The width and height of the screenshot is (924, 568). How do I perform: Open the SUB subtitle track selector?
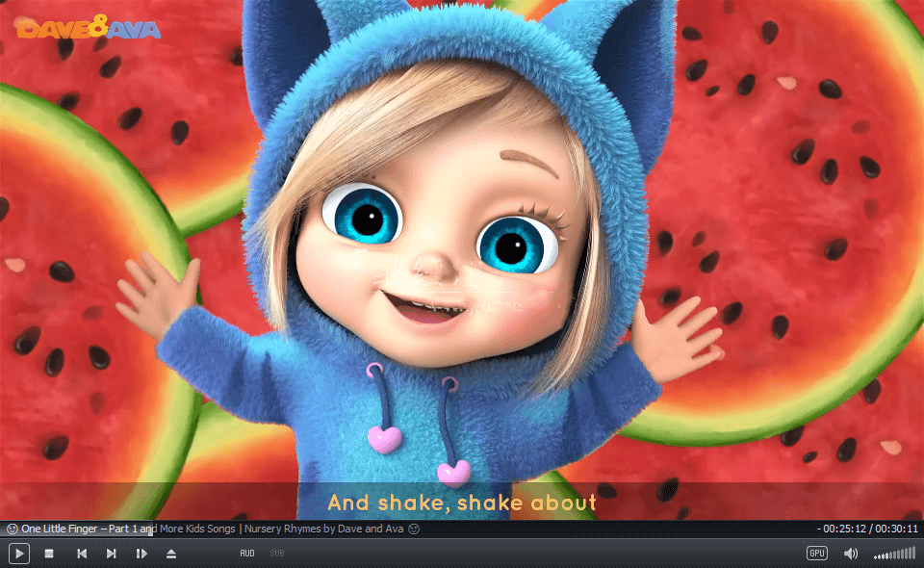(277, 554)
